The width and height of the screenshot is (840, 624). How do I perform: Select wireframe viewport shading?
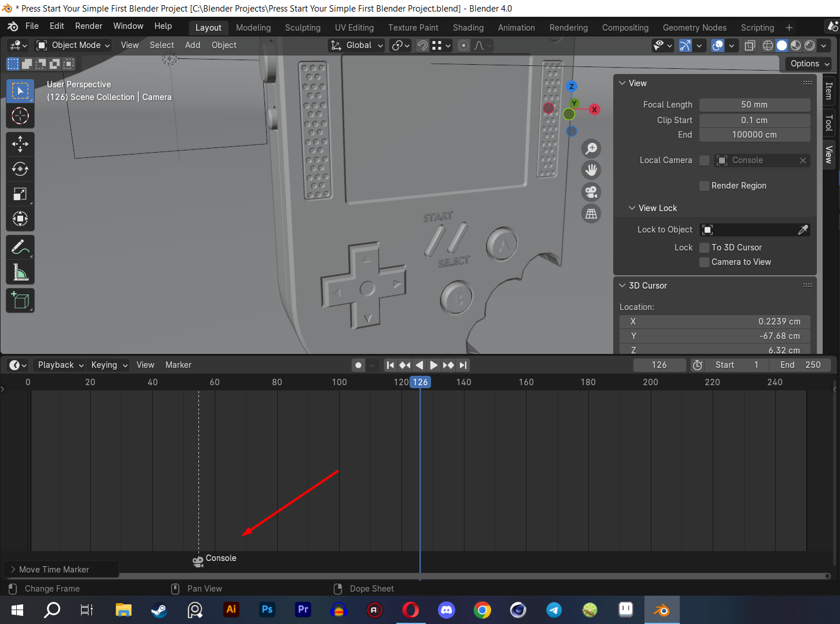(x=768, y=45)
